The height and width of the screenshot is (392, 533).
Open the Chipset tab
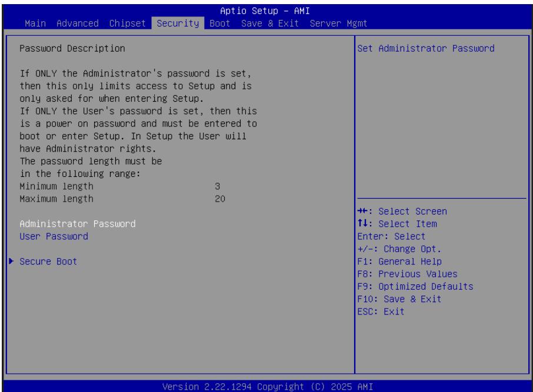click(128, 24)
